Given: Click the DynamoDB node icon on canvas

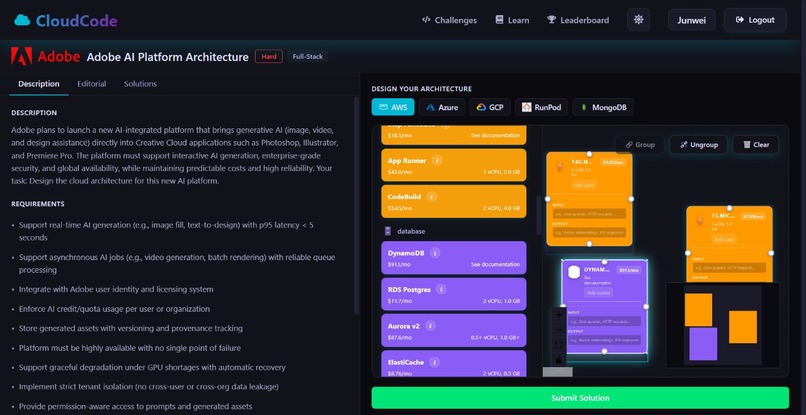Looking at the screenshot, I should (574, 272).
